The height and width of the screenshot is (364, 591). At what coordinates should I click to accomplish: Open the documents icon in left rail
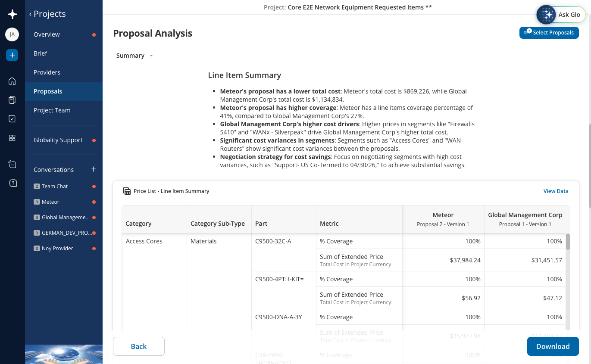[x=12, y=100]
